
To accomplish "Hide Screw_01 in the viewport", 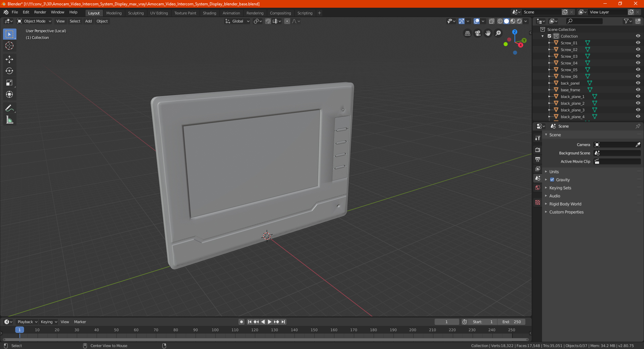I will coord(638,43).
